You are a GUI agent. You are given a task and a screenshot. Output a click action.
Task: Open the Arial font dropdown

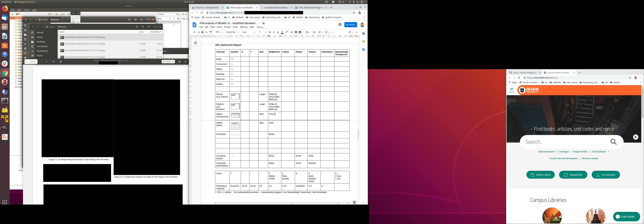point(249,32)
